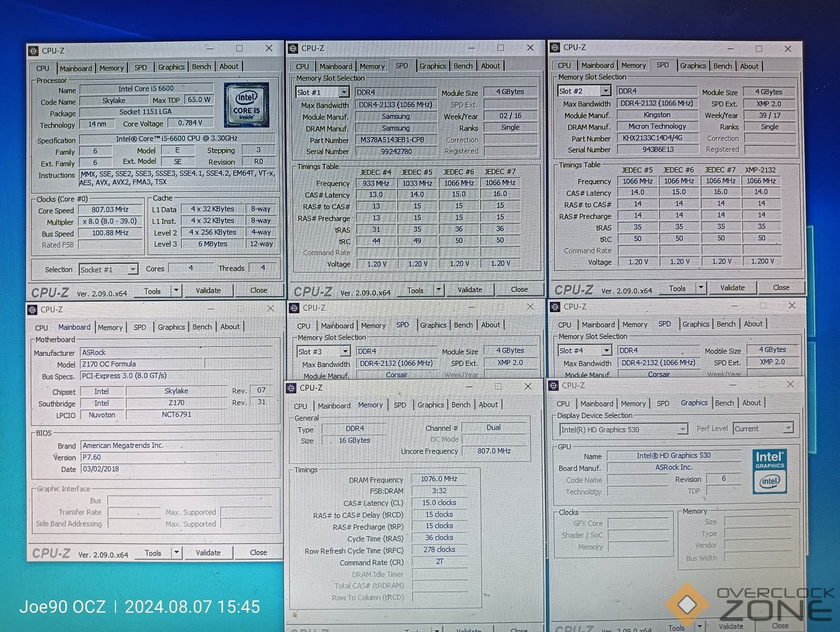This screenshot has width=840, height=632.
Task: Click the Multiplier value x 8.0 (8.0 - 39.0)
Action: (x=110, y=221)
